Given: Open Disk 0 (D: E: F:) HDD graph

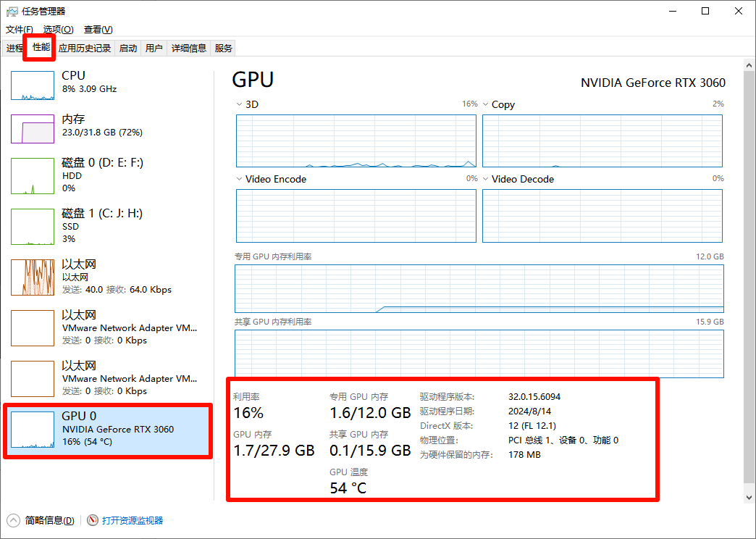Looking at the screenshot, I should tap(33, 176).
